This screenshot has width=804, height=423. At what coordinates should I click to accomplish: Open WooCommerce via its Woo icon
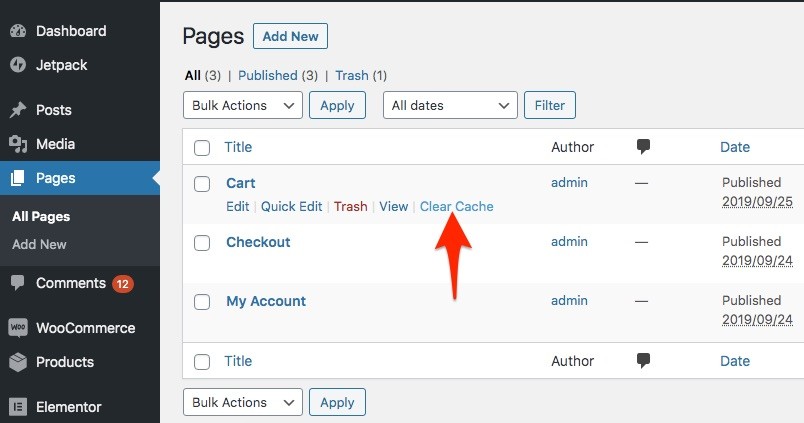[x=17, y=328]
